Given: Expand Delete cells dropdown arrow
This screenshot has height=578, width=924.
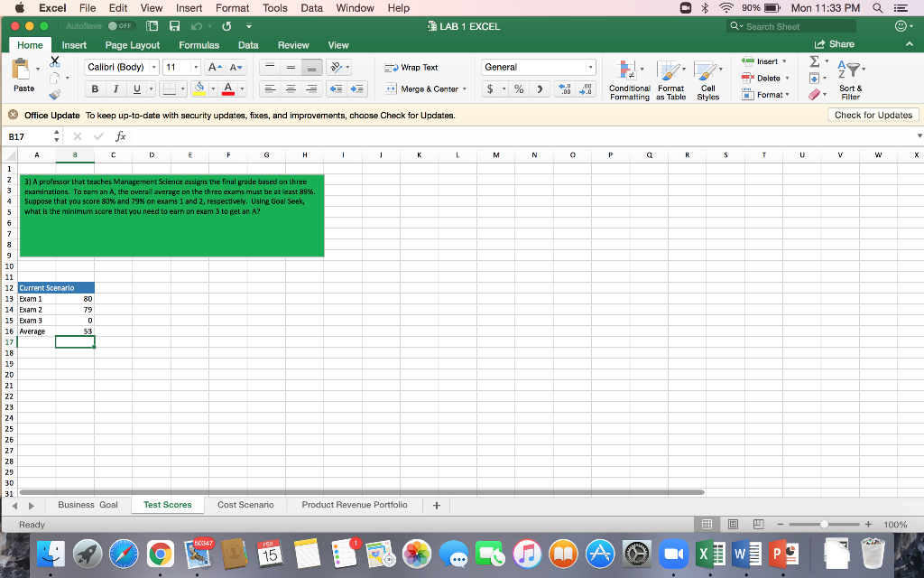Looking at the screenshot, I should click(787, 78).
